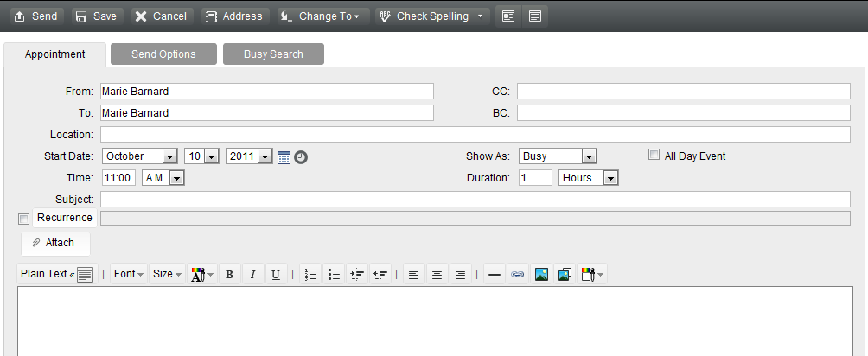Open the calendar date picker icon
Image resolution: width=868 pixels, height=356 pixels.
pos(284,157)
